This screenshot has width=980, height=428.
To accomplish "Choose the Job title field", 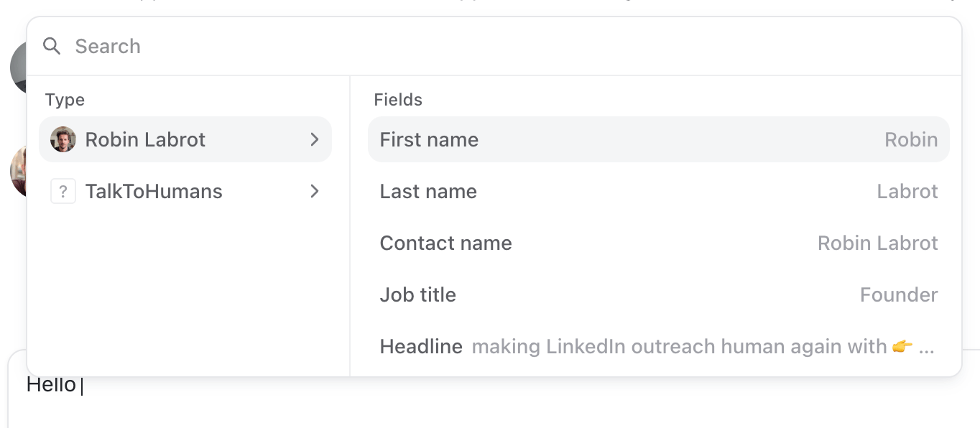I will 659,294.
